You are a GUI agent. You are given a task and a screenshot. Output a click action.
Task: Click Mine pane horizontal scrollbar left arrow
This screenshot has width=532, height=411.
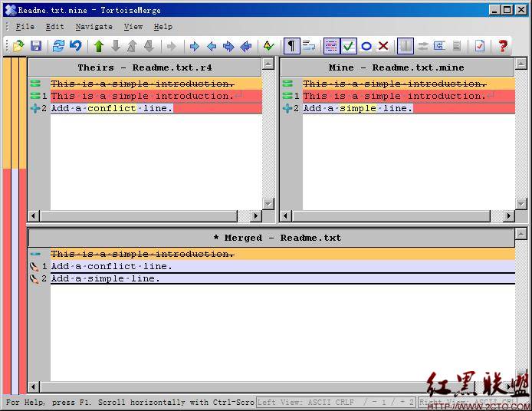[x=286, y=215]
